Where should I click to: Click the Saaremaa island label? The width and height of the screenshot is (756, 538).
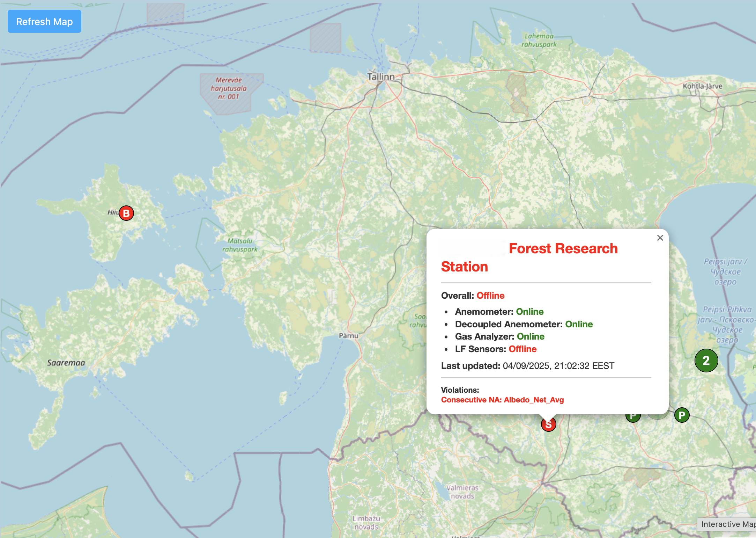coord(66,363)
